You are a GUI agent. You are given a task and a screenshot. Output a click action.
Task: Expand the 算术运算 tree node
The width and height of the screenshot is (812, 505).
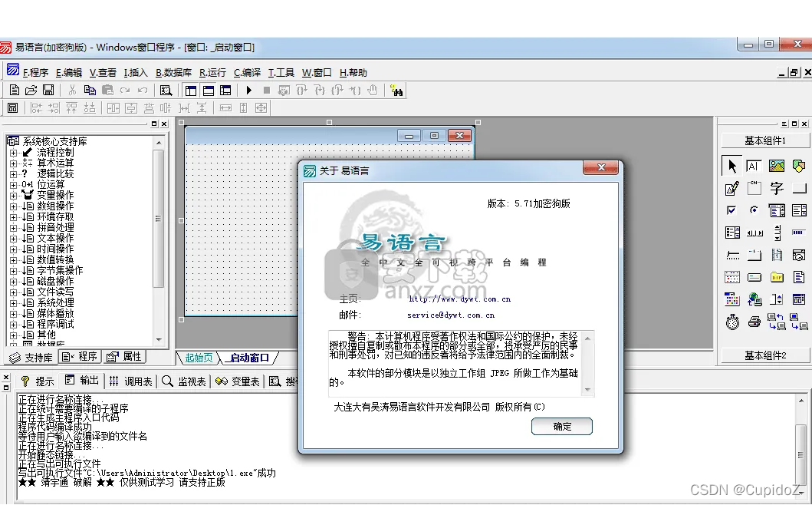(13, 163)
